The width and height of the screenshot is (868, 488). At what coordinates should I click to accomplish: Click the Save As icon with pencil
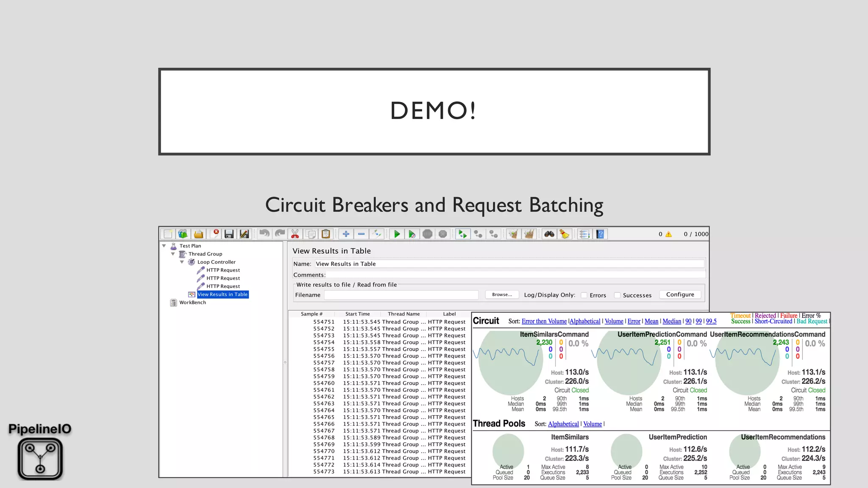(245, 234)
